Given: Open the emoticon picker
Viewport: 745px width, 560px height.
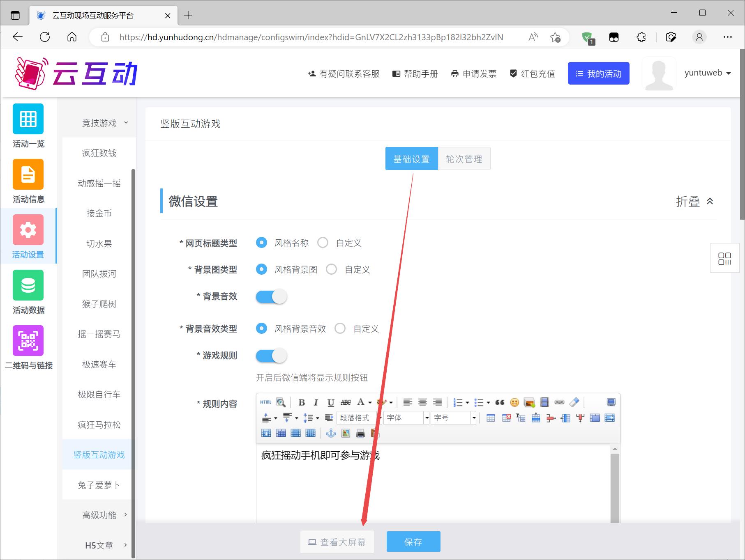Looking at the screenshot, I should coord(514,402).
